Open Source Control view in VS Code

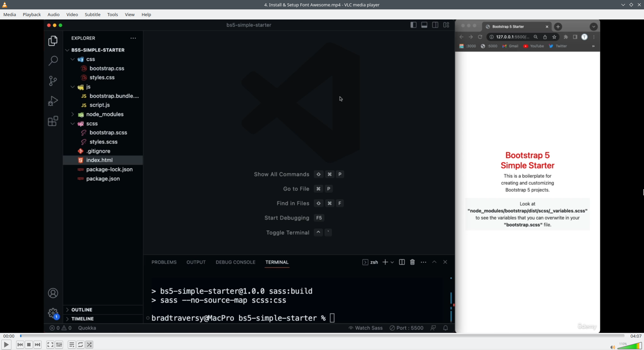click(x=53, y=81)
